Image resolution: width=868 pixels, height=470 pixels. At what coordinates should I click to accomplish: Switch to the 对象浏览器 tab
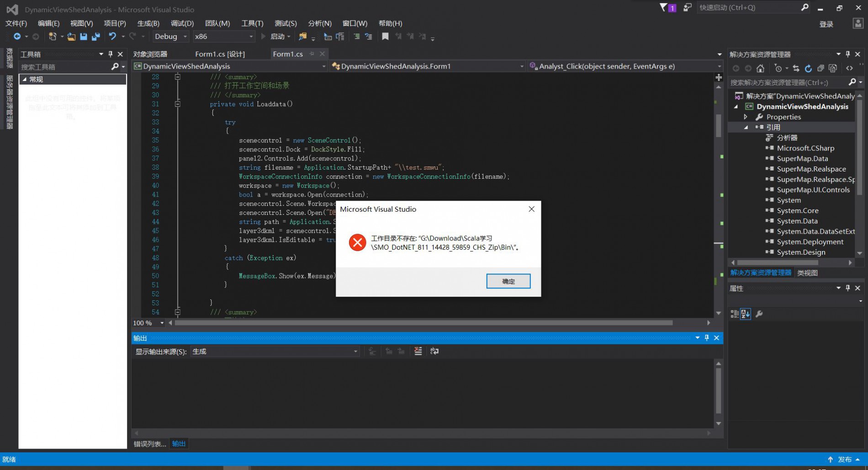point(150,54)
